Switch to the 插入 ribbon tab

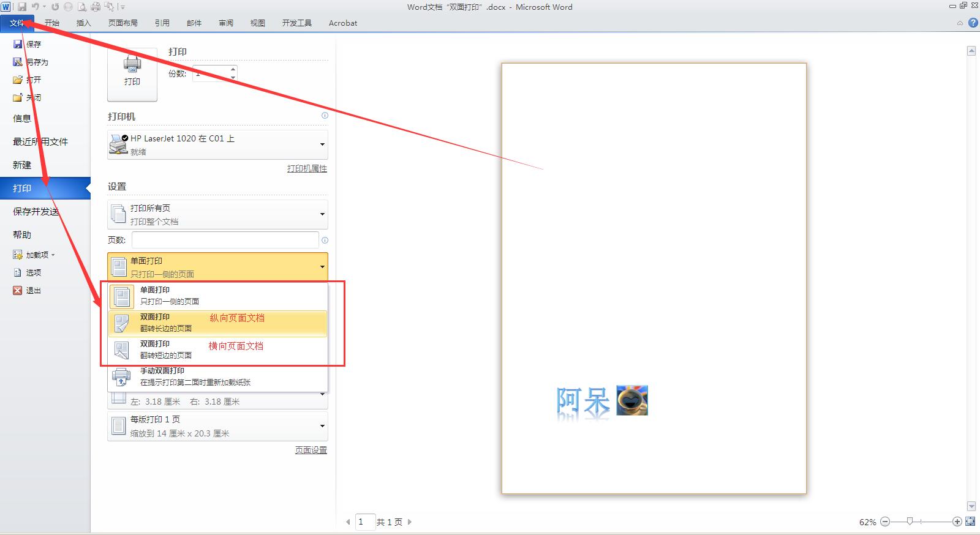(x=83, y=23)
